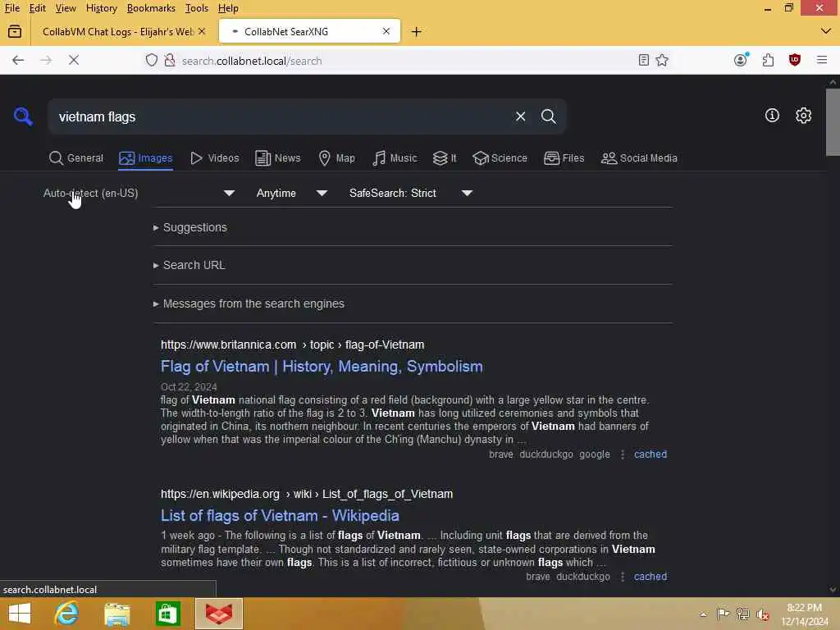This screenshot has height=630, width=840.
Task: Open a new tab with plus button
Action: point(416,32)
